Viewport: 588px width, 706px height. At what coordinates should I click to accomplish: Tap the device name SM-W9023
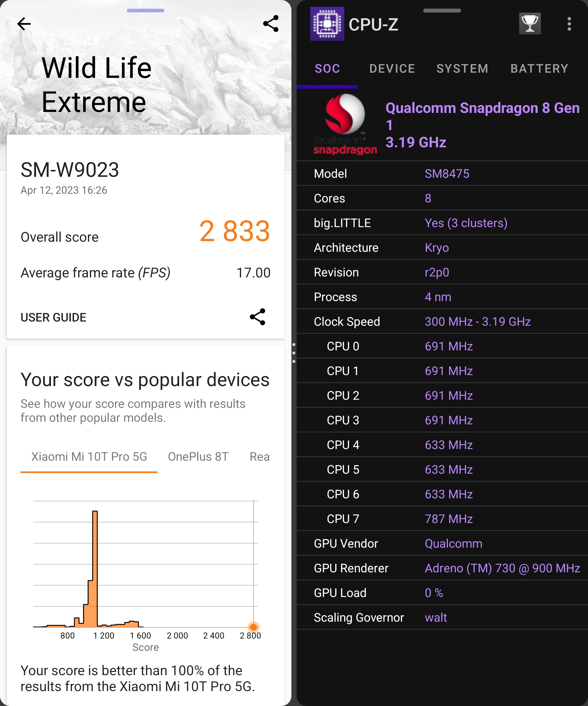pos(69,169)
